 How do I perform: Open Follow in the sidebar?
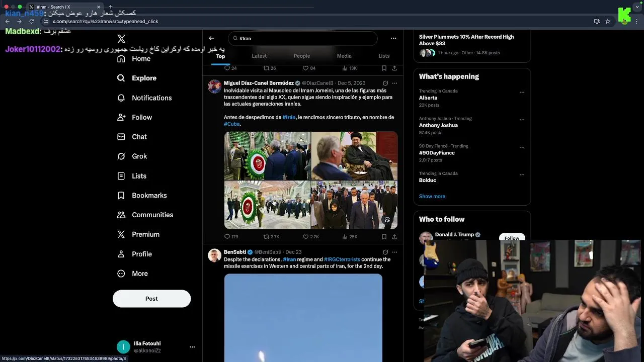pos(134,117)
